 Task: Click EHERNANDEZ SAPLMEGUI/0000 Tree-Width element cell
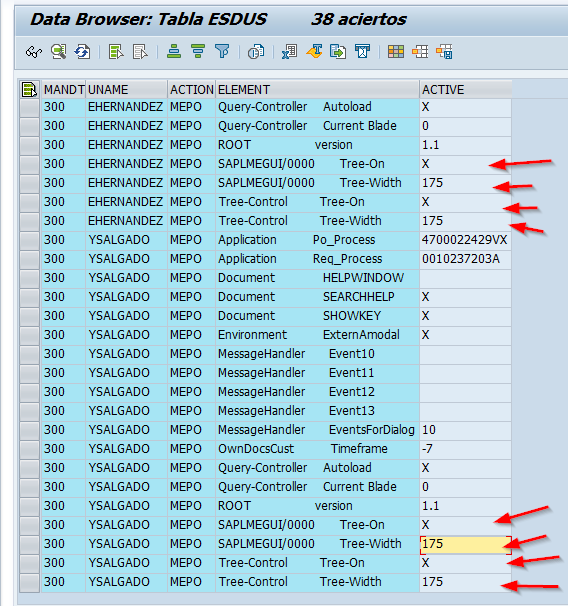coord(317,183)
